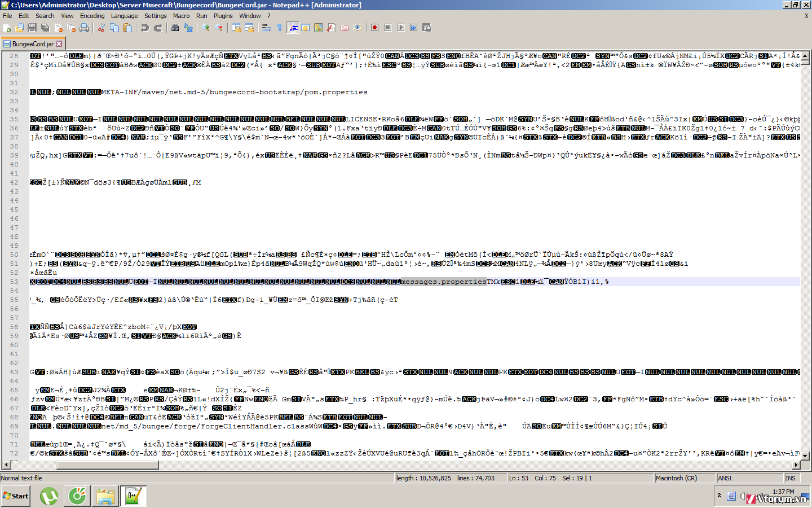Create a new document with the New icon
812x508 pixels.
pos(7,28)
